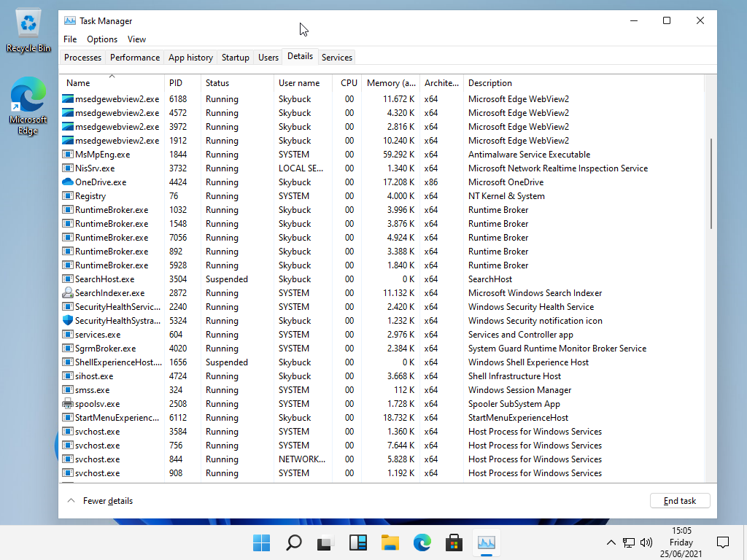The width and height of the screenshot is (747, 560).
Task: Switch to the Performance tab
Action: [x=134, y=58]
